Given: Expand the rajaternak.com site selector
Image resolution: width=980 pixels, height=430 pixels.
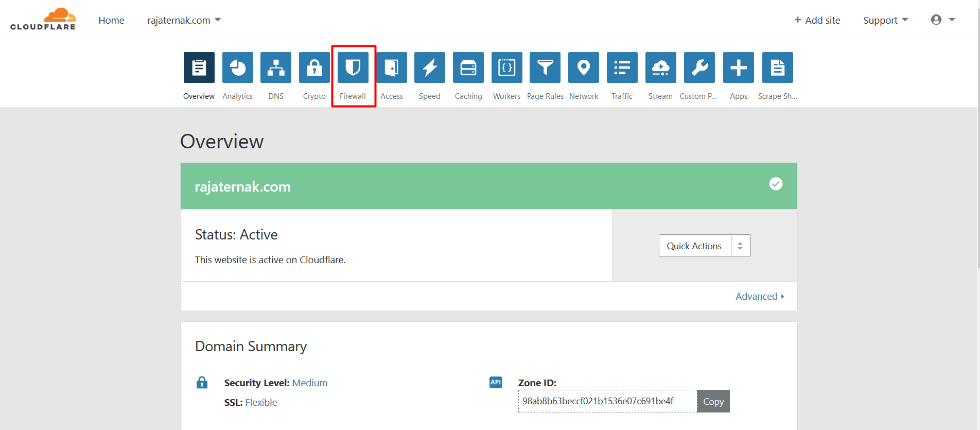Looking at the screenshot, I should (184, 20).
